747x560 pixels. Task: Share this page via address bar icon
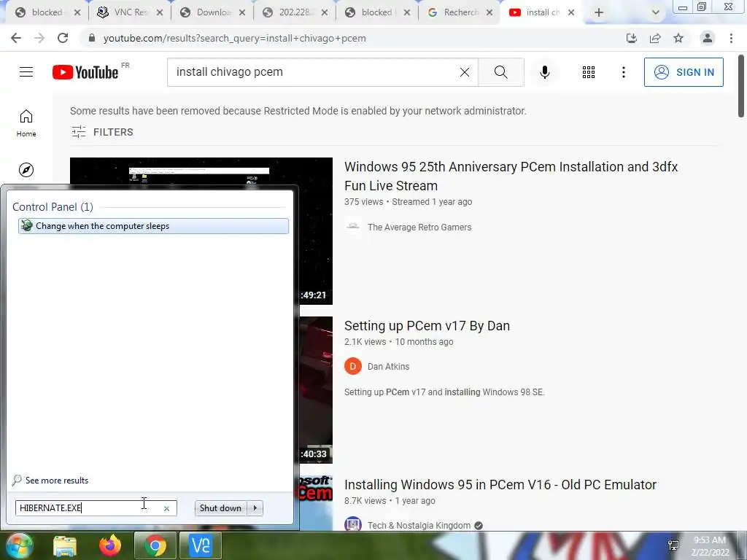pos(655,38)
